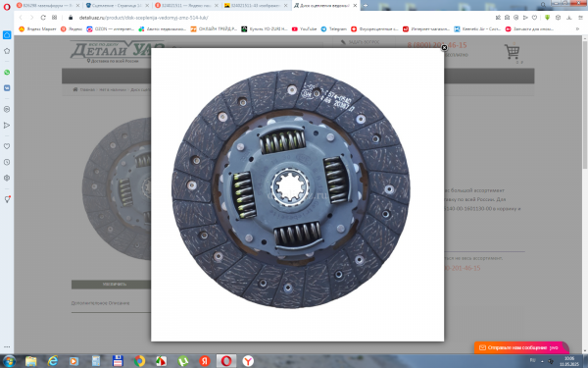Open WhatsApp in the Opera sidebar
588x368 pixels.
point(7,73)
